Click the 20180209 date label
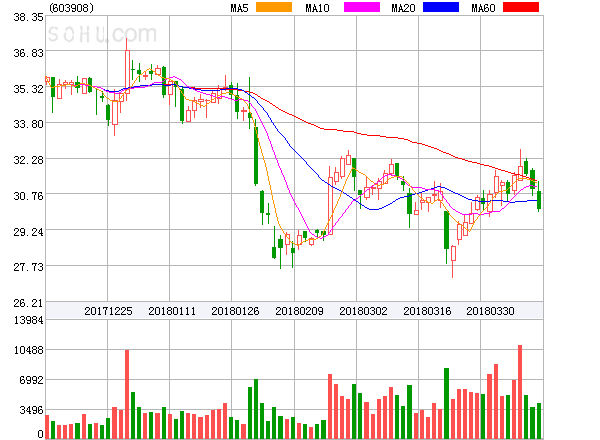 pyautogui.click(x=299, y=311)
